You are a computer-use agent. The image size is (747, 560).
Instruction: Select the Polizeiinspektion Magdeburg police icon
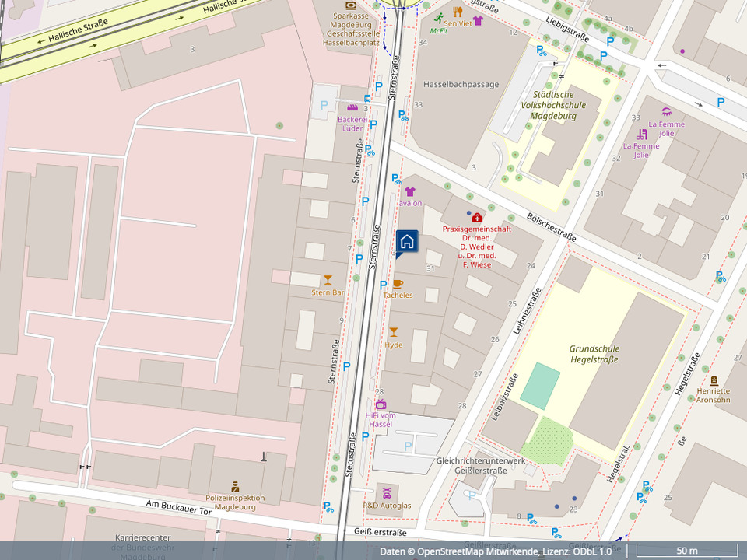pos(235,486)
